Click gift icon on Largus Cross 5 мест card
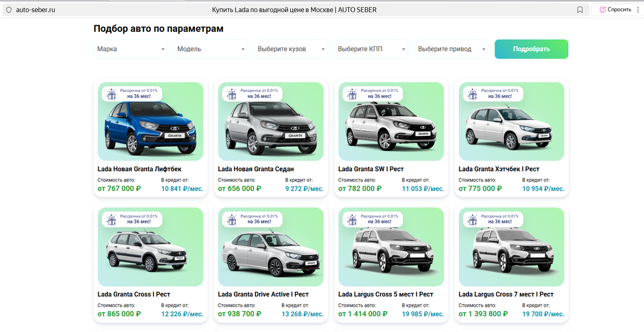This screenshot has height=332, width=644. click(x=352, y=220)
